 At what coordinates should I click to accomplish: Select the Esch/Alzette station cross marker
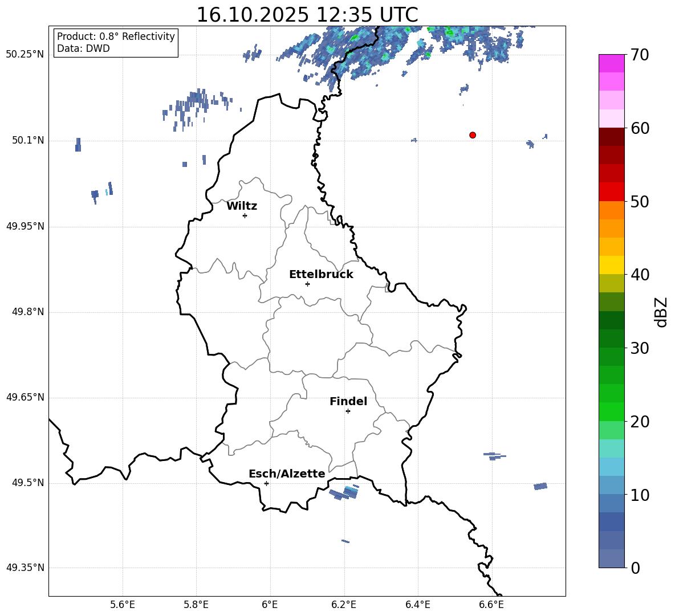point(266,483)
